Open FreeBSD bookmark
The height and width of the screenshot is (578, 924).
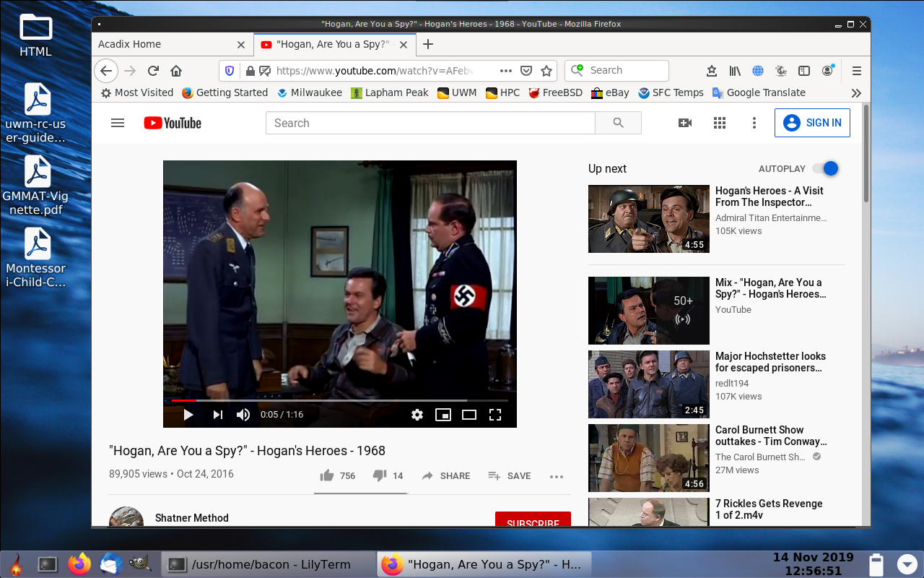pyautogui.click(x=555, y=92)
